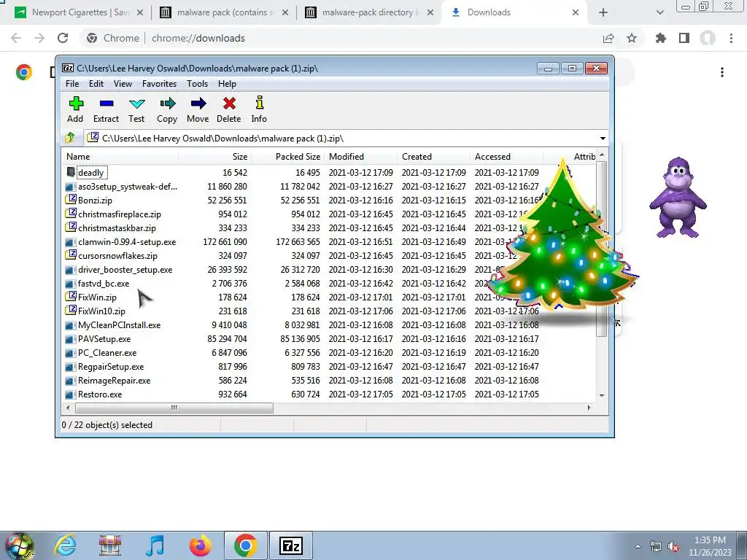Click the horizontal scrollbar thumb in file list
Viewport: 747px width, 560px height.
[x=174, y=408]
